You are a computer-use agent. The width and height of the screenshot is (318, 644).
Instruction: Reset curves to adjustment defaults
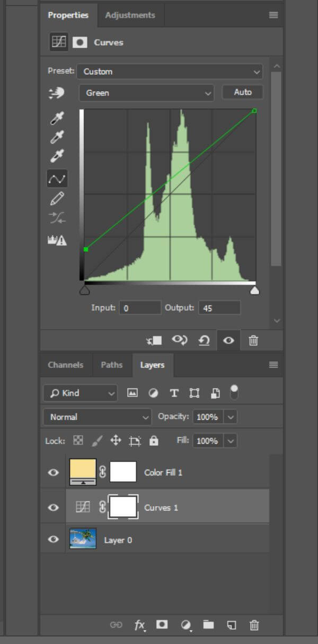pos(204,340)
